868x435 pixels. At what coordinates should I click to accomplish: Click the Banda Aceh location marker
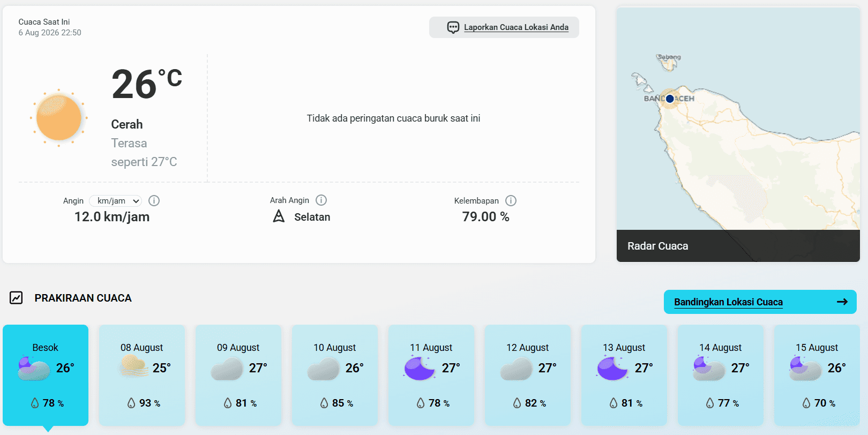click(670, 99)
